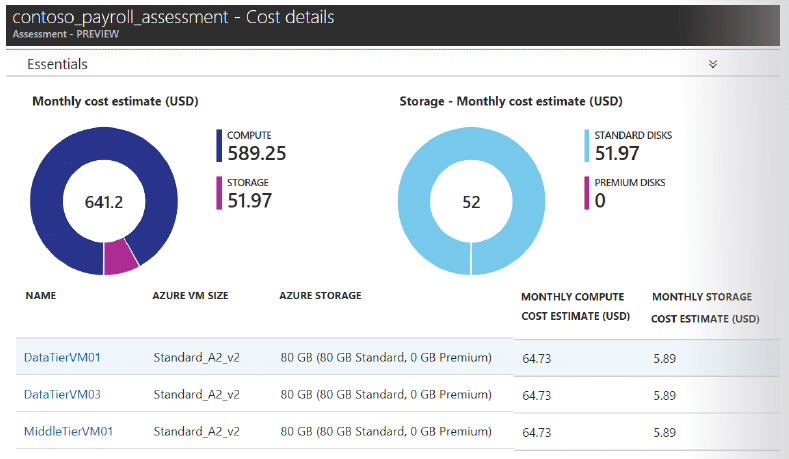Viewport: 789px width, 459px height.
Task: Sort by Azure Storage column header
Action: [320, 296]
